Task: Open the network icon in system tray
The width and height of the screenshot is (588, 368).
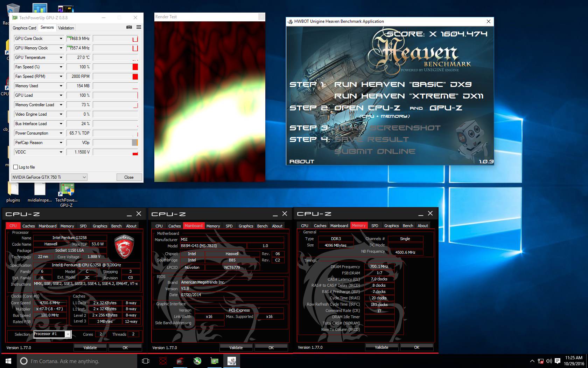Action: [x=541, y=361]
